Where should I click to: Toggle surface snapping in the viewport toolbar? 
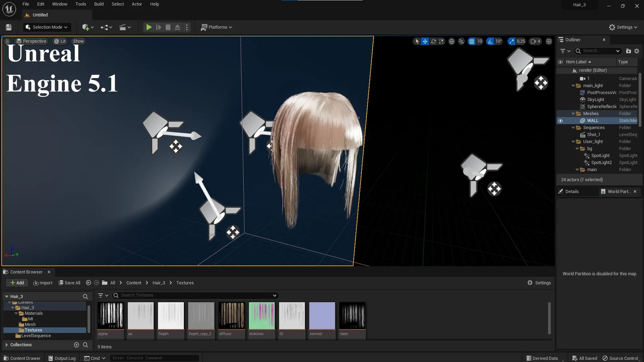pyautogui.click(x=462, y=41)
